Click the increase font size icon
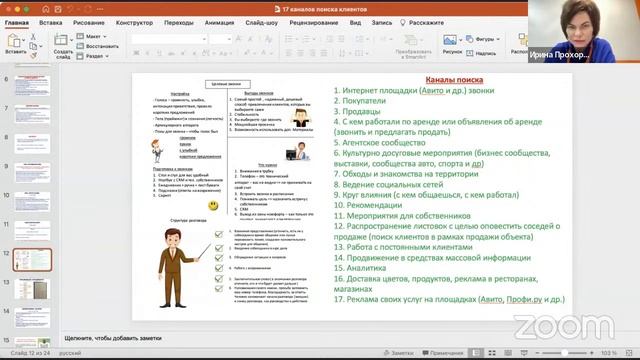The width and height of the screenshot is (640, 360). (x=239, y=39)
